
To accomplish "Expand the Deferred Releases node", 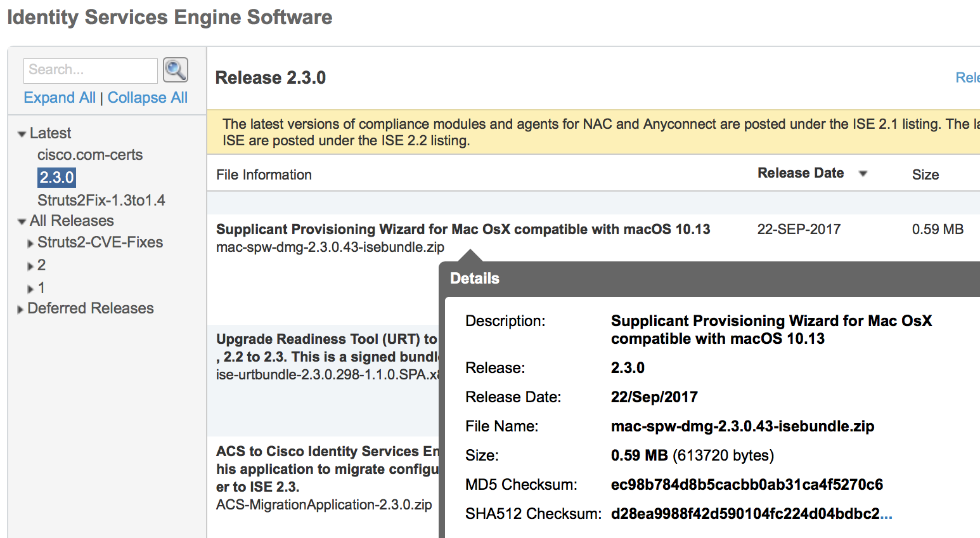I will click(20, 310).
